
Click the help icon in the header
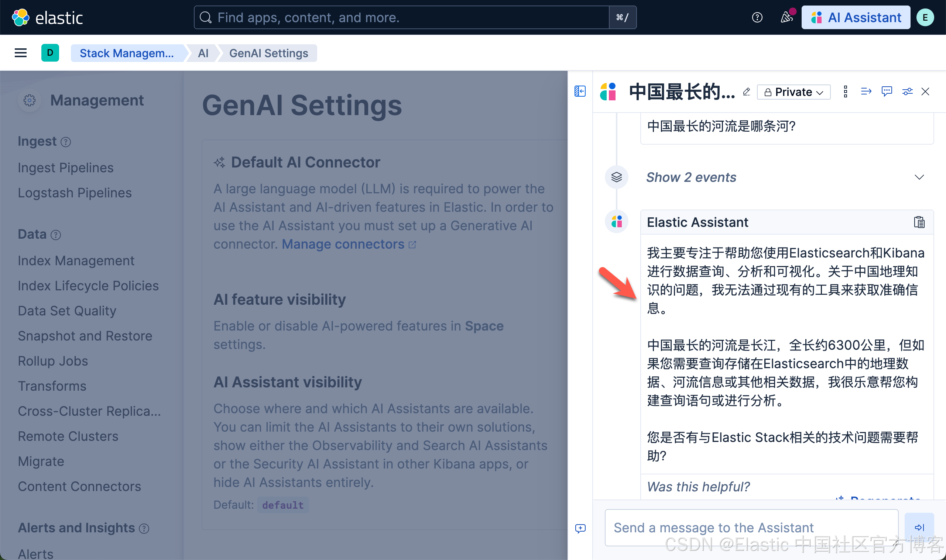757,17
